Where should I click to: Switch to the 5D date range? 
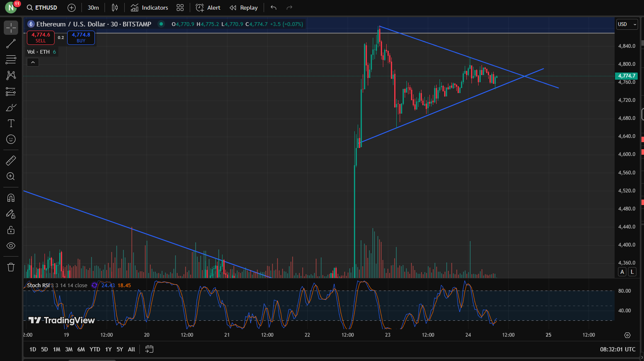coord(45,349)
